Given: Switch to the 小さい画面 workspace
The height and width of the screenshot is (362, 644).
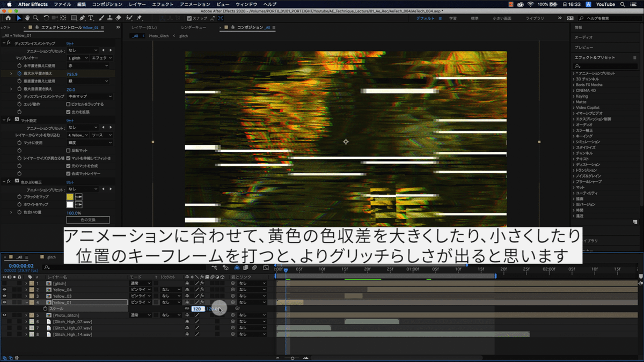Looking at the screenshot, I should click(502, 18).
